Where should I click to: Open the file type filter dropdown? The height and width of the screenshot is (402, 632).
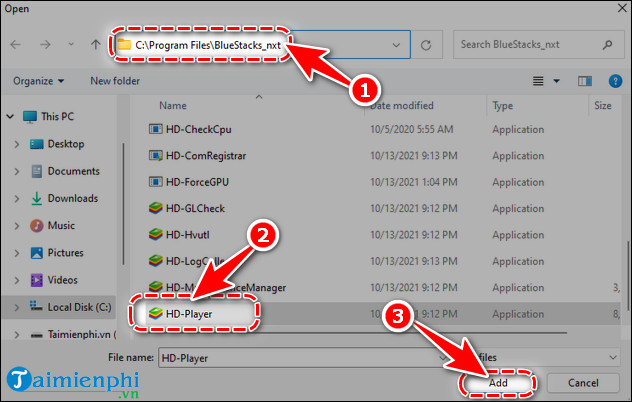point(613,357)
